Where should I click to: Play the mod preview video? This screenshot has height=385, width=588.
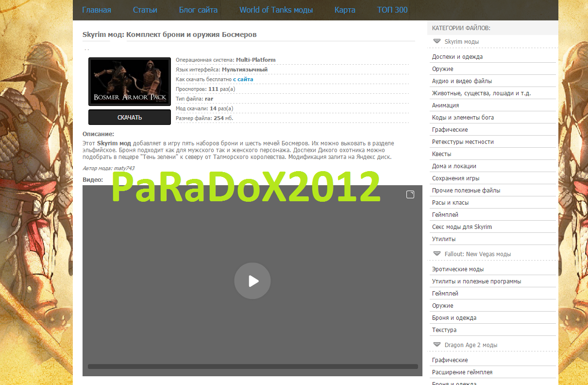(x=252, y=281)
